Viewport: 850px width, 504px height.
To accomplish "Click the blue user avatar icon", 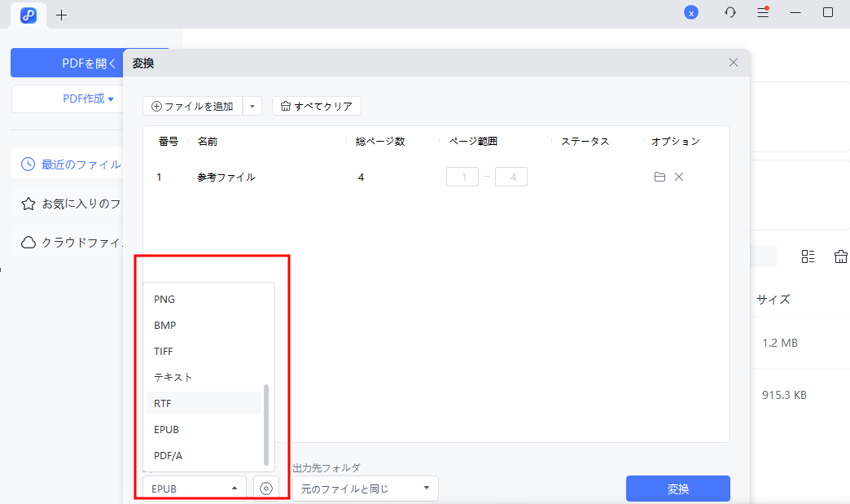I will (x=690, y=12).
